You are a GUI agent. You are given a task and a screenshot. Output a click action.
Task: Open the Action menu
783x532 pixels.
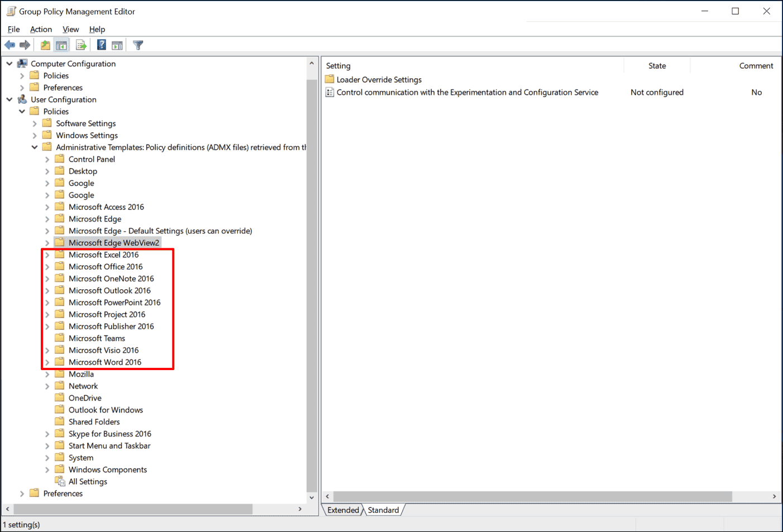point(41,29)
